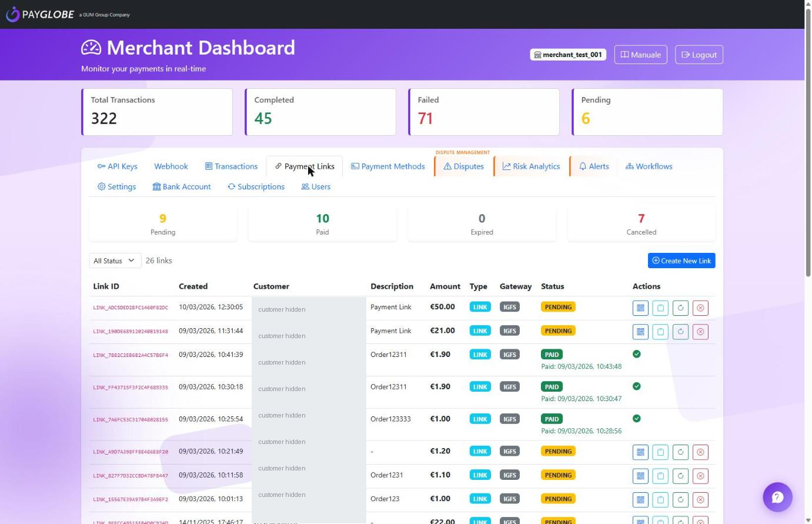Click the Cancelled links card showing 7
812x524 pixels.
[641, 223]
